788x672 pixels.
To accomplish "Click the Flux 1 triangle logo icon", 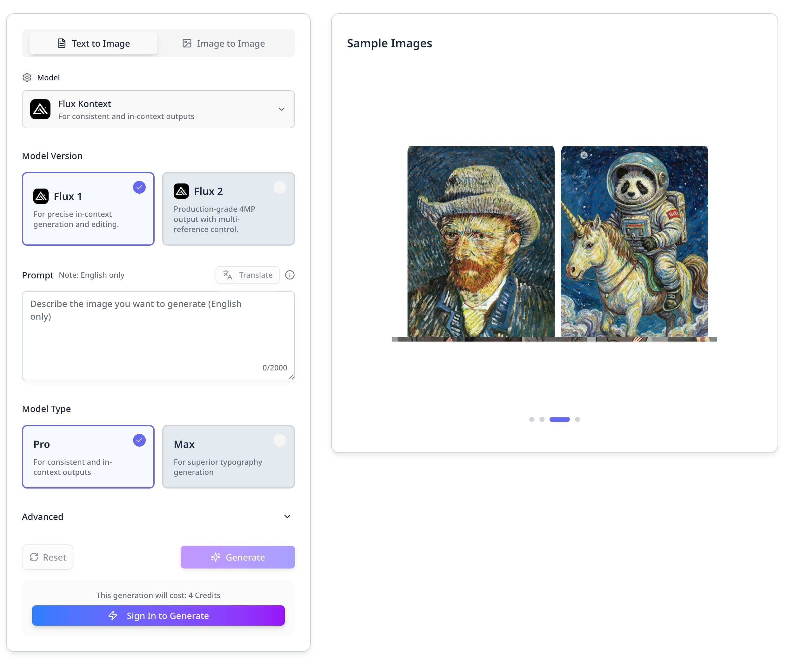I will (42, 196).
